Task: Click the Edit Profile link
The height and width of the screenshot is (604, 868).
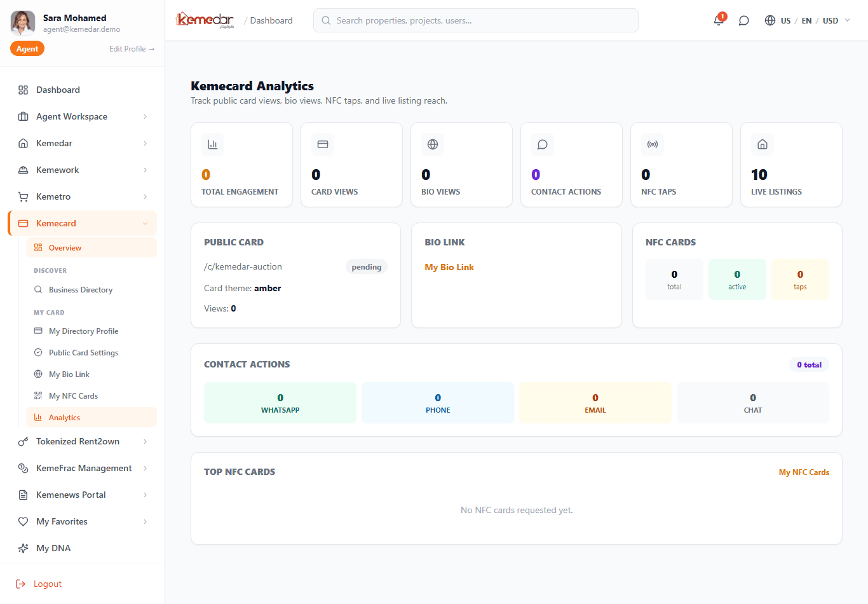Action: (x=132, y=49)
